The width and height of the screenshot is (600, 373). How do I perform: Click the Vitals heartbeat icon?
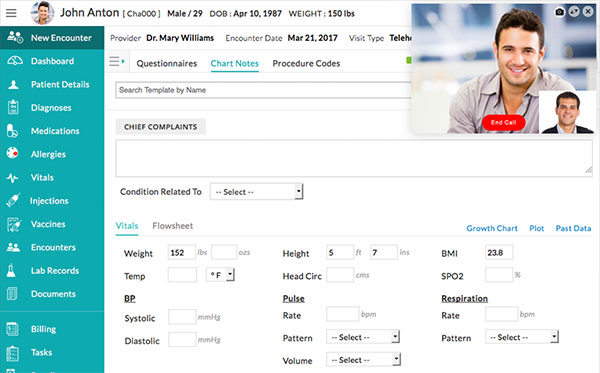pyautogui.click(x=12, y=178)
